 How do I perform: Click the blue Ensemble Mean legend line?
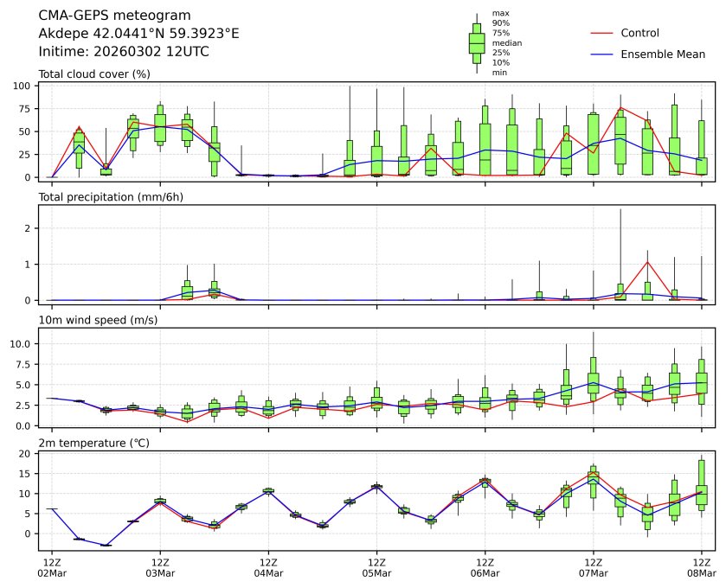pos(601,54)
